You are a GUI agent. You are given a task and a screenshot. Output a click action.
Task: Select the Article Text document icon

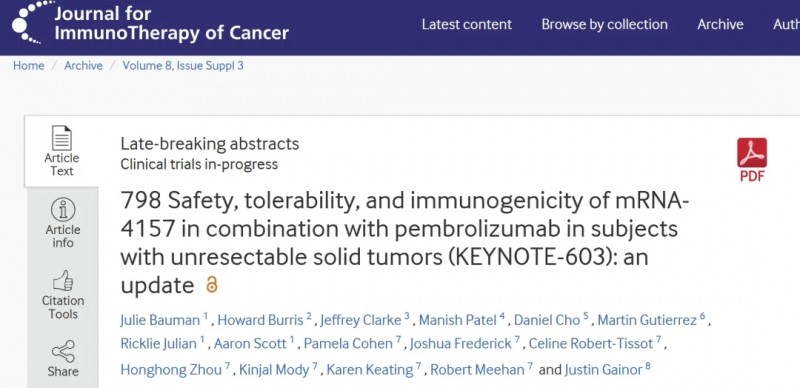point(62,138)
